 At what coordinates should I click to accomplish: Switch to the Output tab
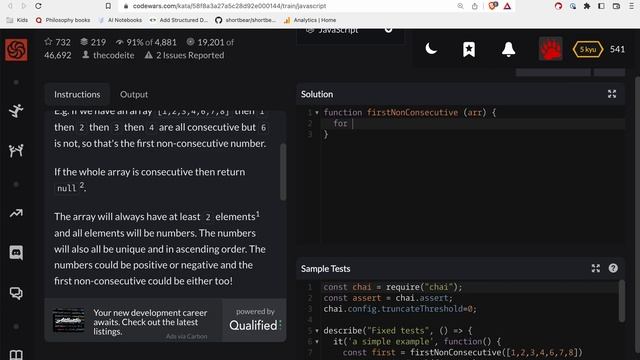134,94
